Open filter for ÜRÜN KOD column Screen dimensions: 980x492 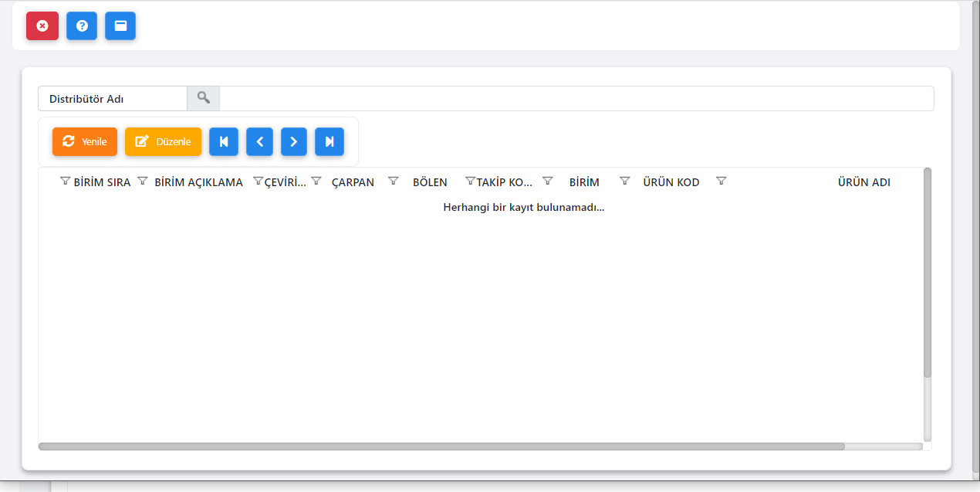pos(625,181)
